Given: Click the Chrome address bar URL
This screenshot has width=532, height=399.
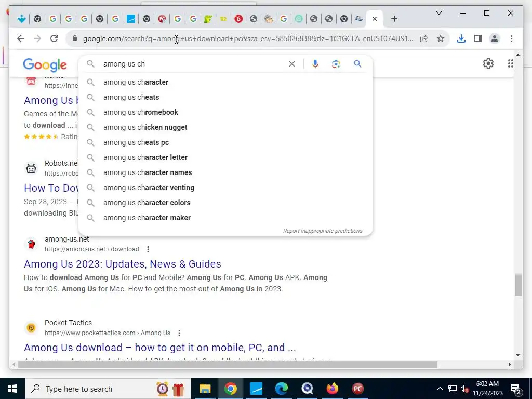Looking at the screenshot, I should point(248,38).
